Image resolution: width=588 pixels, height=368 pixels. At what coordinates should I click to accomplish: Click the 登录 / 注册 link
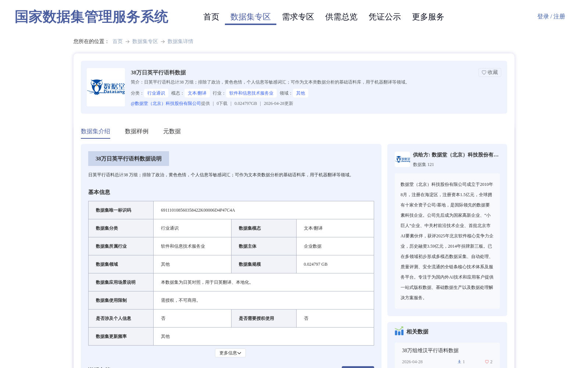point(551,17)
